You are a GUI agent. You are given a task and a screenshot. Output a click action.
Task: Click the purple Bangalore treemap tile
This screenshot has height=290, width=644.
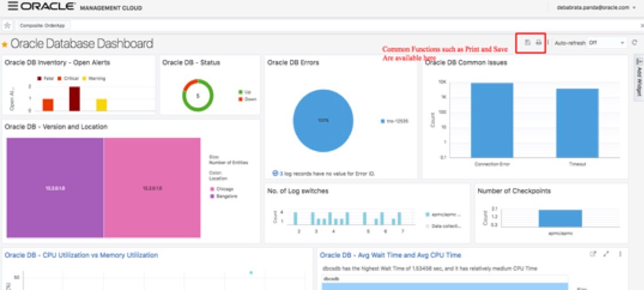tap(55, 188)
